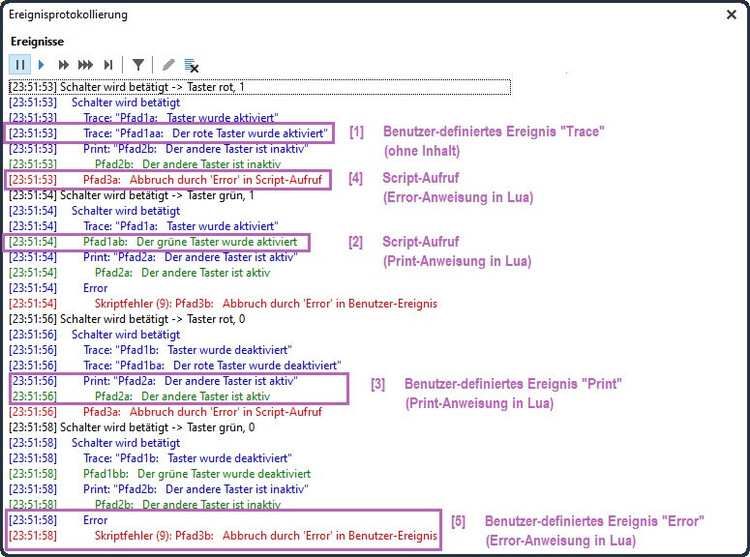Click the pencil edit icon
Image resolution: width=750 pixels, height=557 pixels.
coord(168,65)
